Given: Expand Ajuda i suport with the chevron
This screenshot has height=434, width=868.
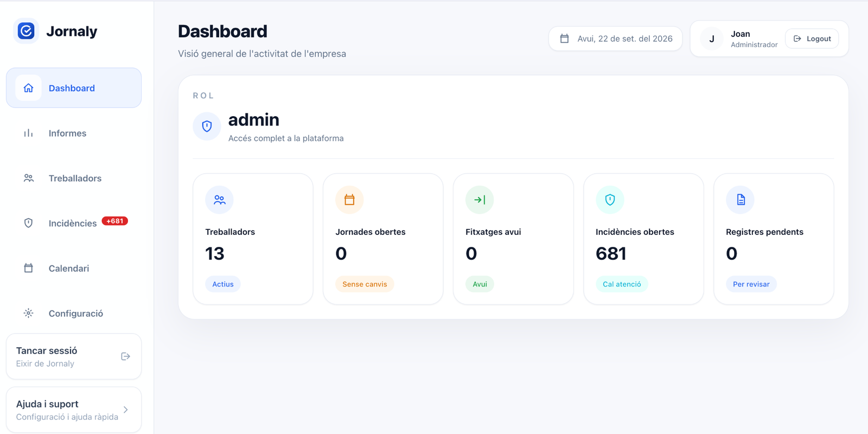Looking at the screenshot, I should click(126, 410).
